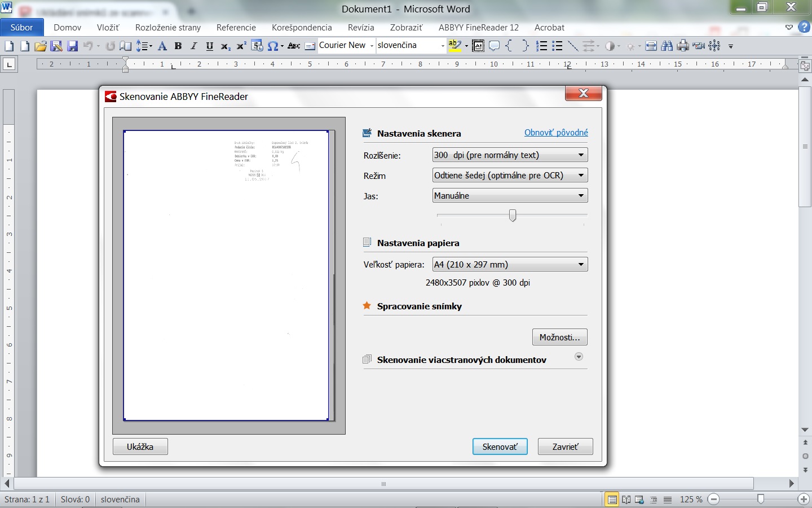The image size is (812, 508).
Task: Open the Revízia tab
Action: pos(361,27)
